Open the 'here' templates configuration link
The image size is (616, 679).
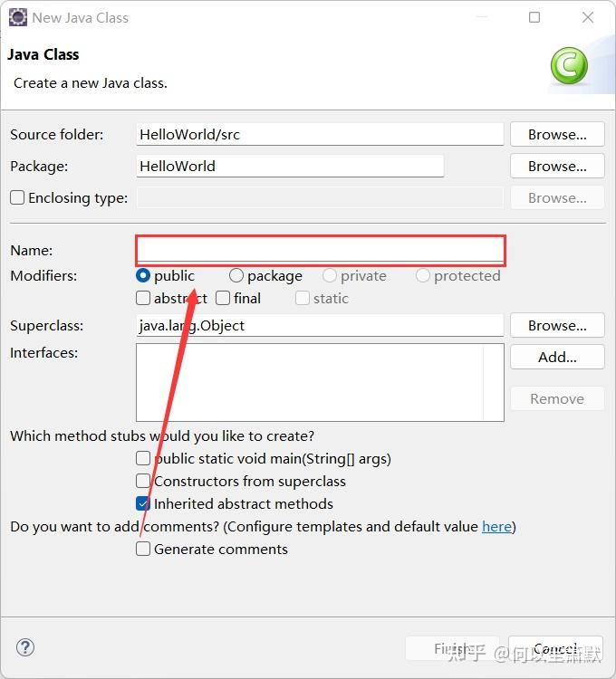point(496,527)
